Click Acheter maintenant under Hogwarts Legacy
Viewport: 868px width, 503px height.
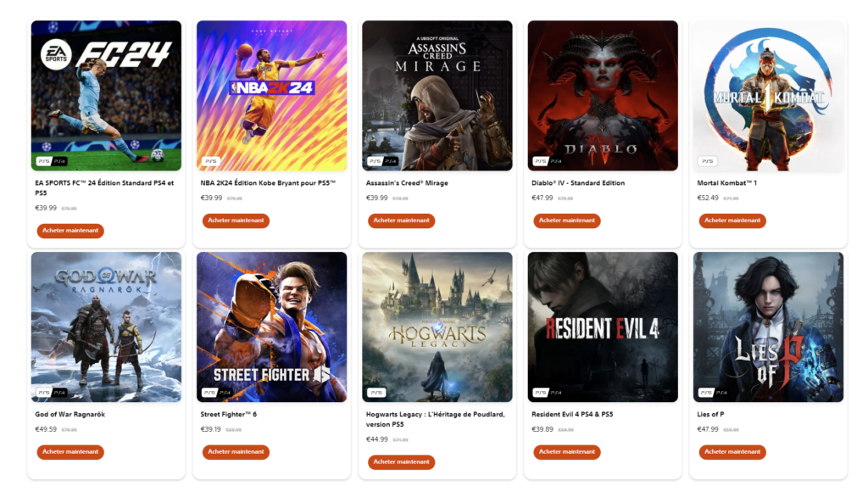click(x=401, y=462)
